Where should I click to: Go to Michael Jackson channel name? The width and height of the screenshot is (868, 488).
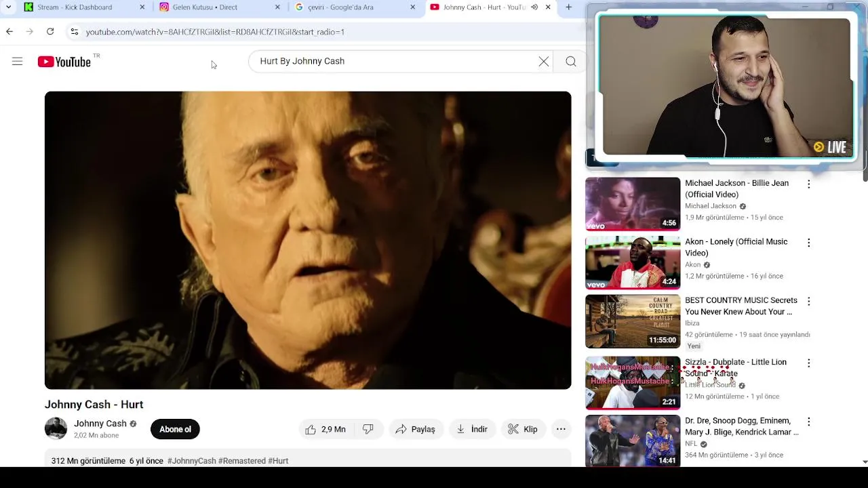tap(710, 206)
